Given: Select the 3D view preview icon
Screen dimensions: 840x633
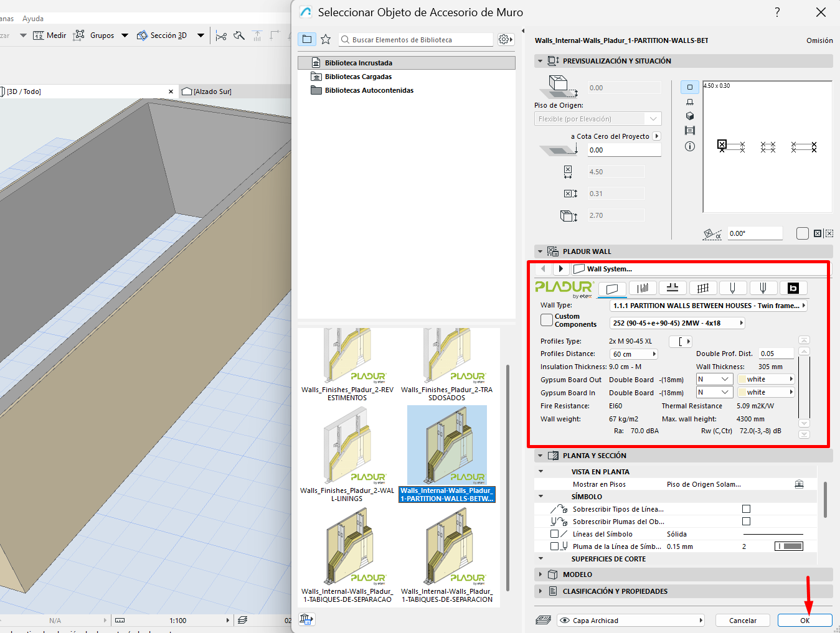Looking at the screenshot, I should pyautogui.click(x=689, y=116).
